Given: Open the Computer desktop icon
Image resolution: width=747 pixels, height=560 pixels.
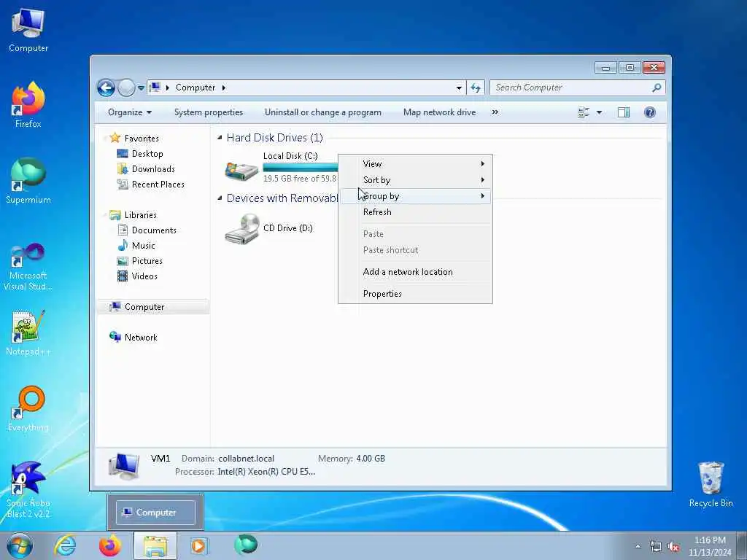Looking at the screenshot, I should coord(28,29).
